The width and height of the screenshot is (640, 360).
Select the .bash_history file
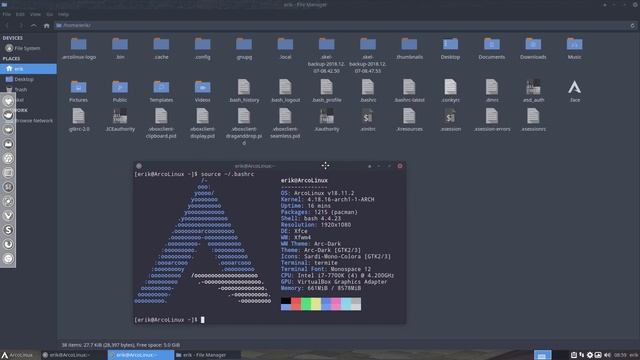tap(244, 91)
